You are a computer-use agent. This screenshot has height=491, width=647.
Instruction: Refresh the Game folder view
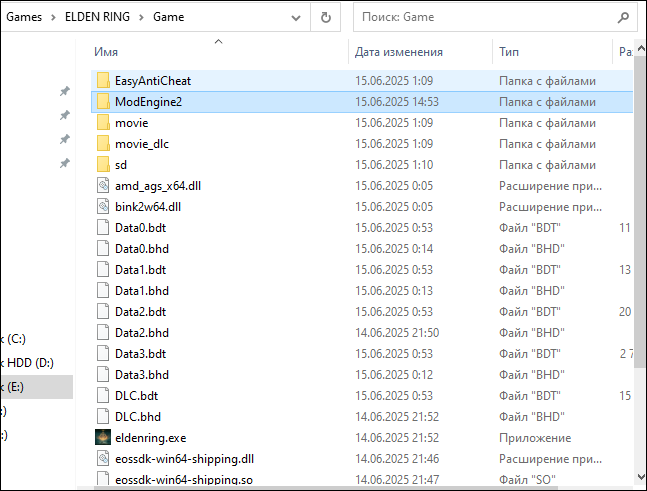pos(326,17)
